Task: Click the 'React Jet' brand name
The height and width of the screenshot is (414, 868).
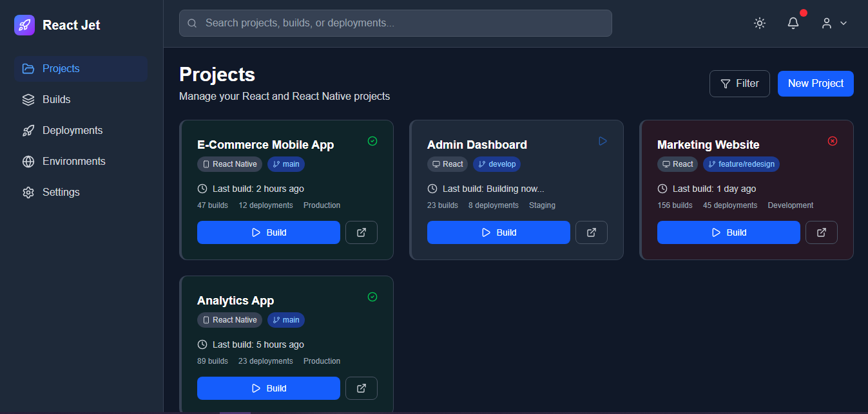Action: click(72, 25)
